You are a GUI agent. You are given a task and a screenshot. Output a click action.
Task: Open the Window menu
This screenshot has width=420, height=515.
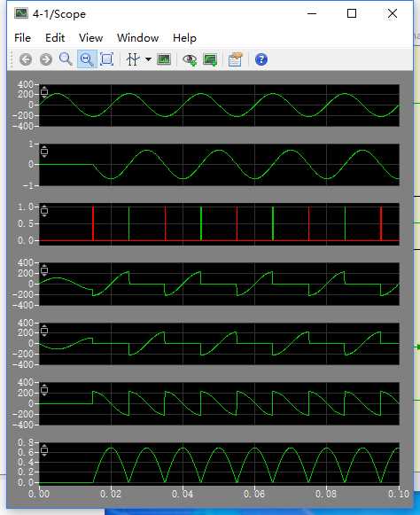[138, 38]
